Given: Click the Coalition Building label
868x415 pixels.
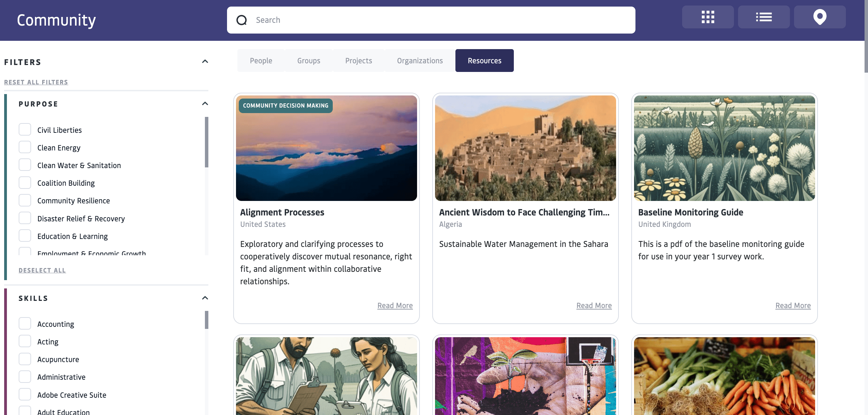Looking at the screenshot, I should click(x=66, y=183).
